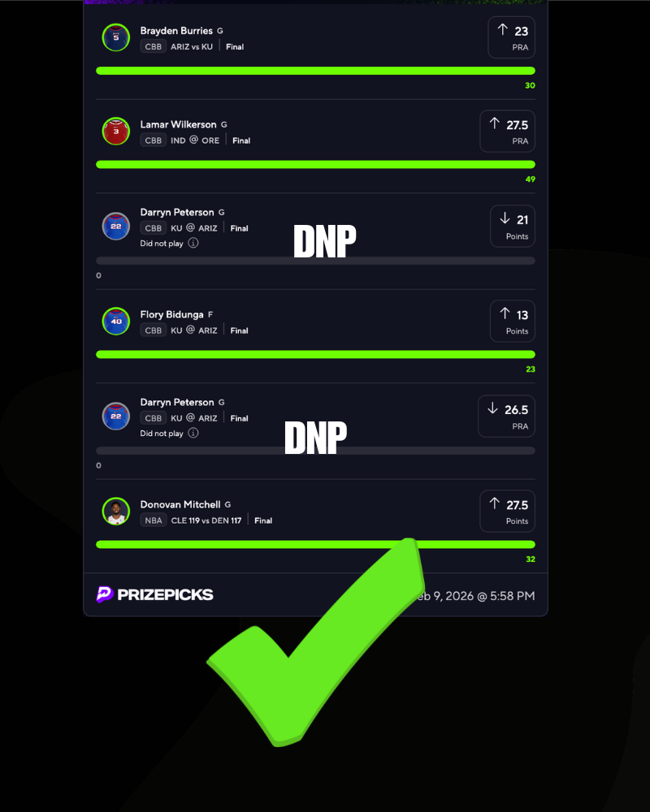Click the large green checkmark
The image size is (650, 812).
pos(316,642)
